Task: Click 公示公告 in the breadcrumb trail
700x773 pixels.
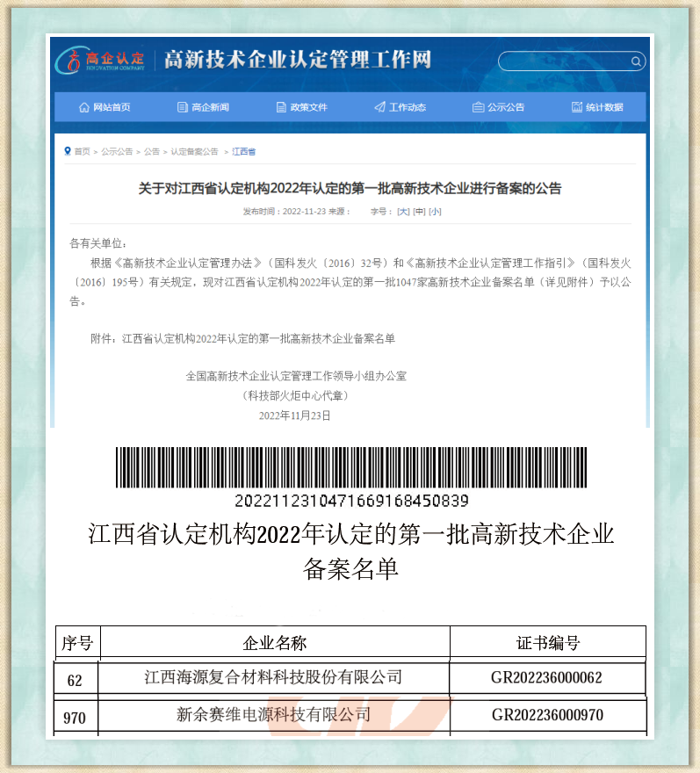Action: 117,152
